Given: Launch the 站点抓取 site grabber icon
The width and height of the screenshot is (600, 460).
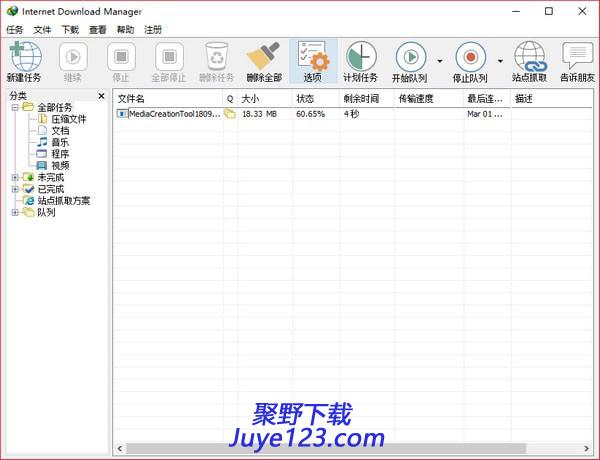Looking at the screenshot, I should (530, 57).
